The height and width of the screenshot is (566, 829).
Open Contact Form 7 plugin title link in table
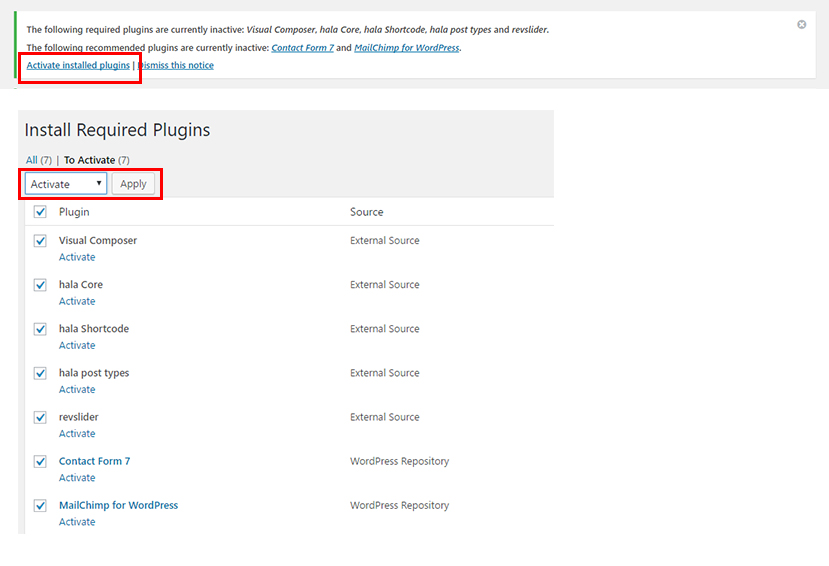(94, 461)
